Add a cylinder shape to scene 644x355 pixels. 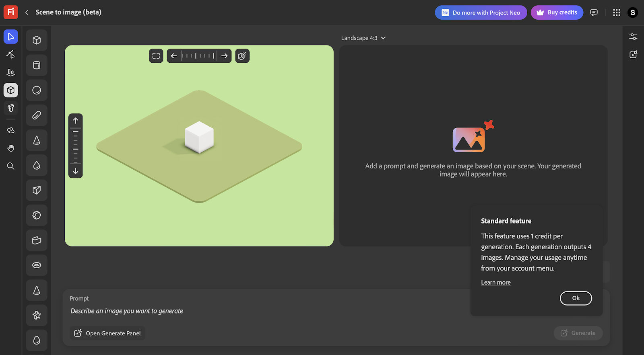pyautogui.click(x=37, y=65)
